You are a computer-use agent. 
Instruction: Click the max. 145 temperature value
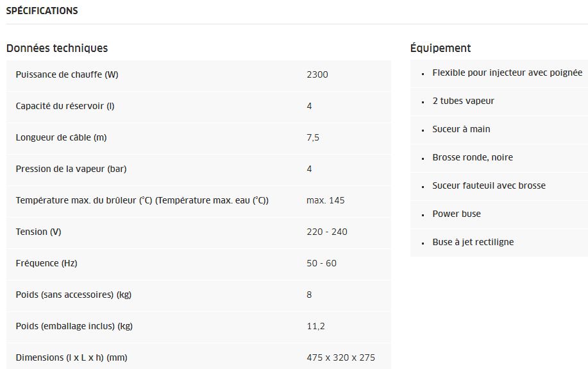pyautogui.click(x=326, y=200)
